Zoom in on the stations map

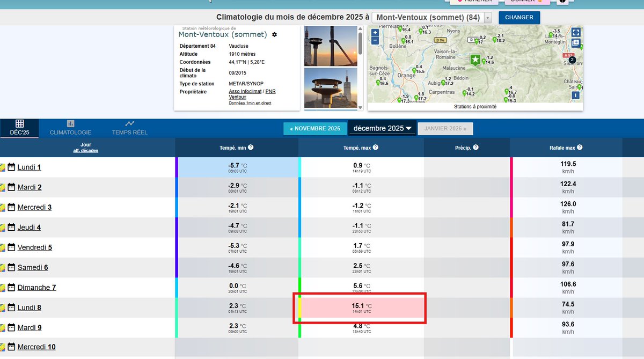tap(375, 33)
